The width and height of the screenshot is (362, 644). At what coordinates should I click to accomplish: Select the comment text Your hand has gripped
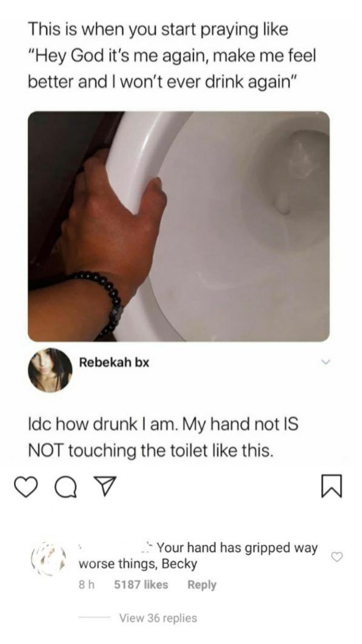click(x=198, y=556)
